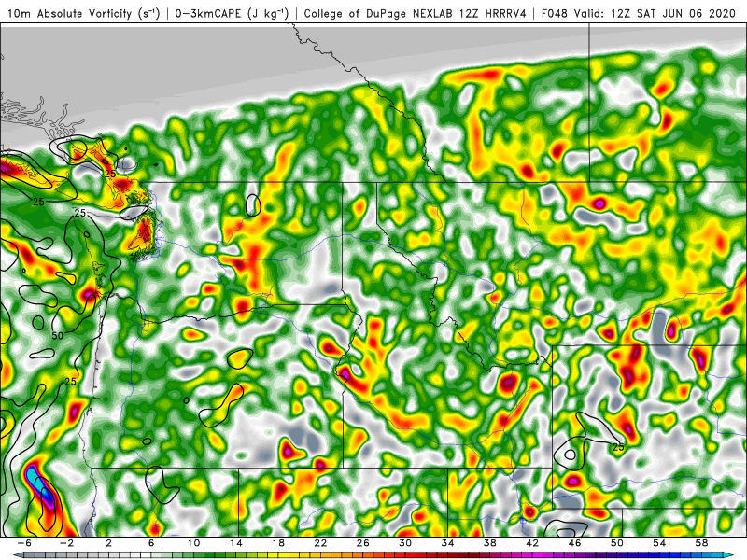Click the "College of DuPage NEXLAB" header text
Screen dimensions: 747x560
click(380, 14)
